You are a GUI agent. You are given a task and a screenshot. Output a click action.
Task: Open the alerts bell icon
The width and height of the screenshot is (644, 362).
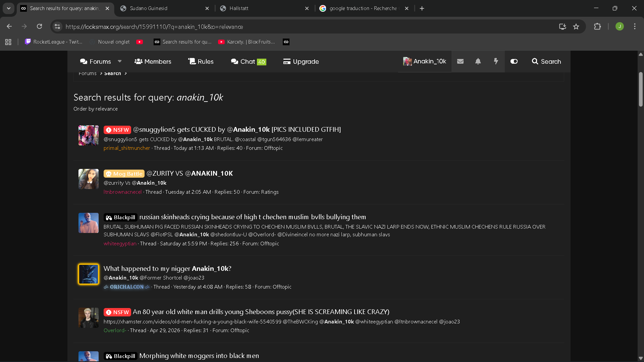tap(478, 61)
